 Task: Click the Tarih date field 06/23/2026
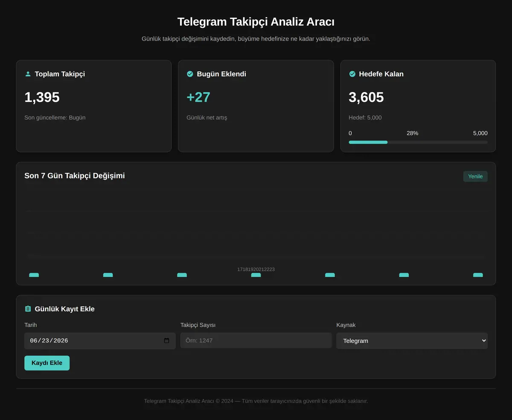coord(100,341)
